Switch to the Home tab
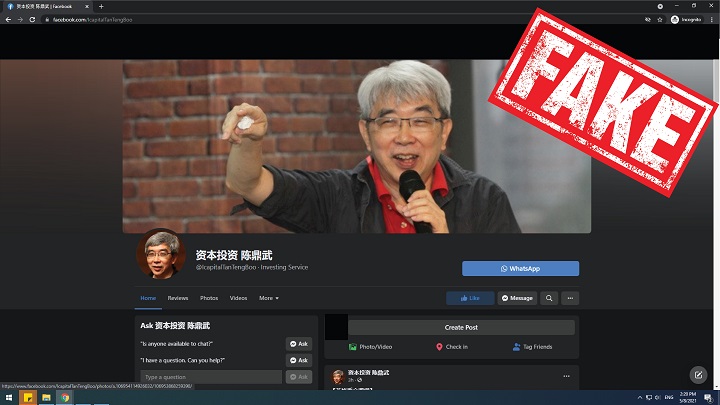This screenshot has height=405, width=720. pos(148,298)
